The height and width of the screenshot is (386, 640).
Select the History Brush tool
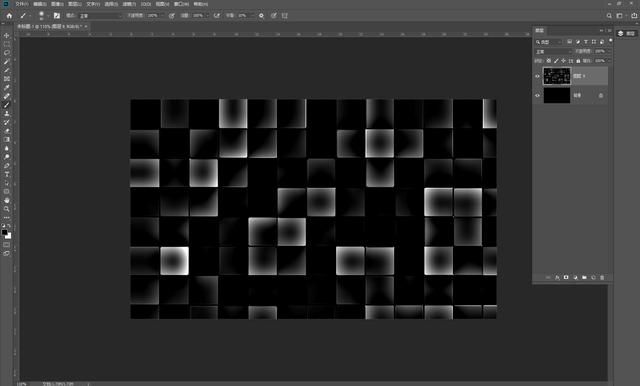point(7,122)
